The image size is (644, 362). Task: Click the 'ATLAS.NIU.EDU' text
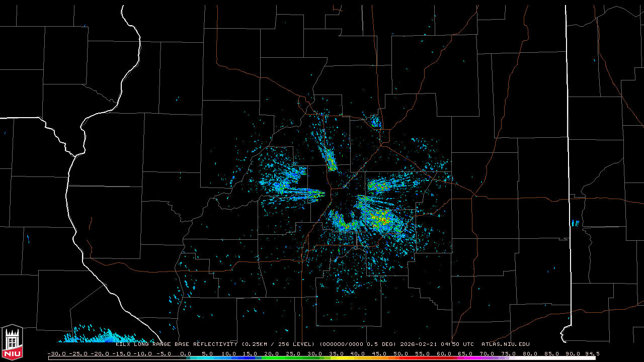tap(505, 344)
